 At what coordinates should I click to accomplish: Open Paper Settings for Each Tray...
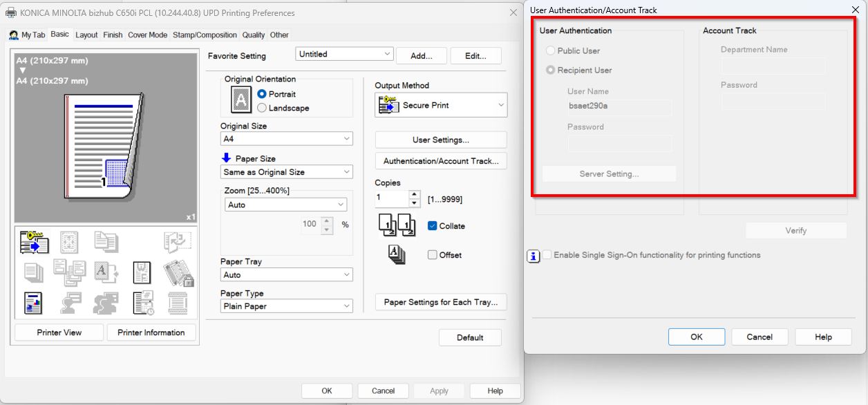(441, 302)
